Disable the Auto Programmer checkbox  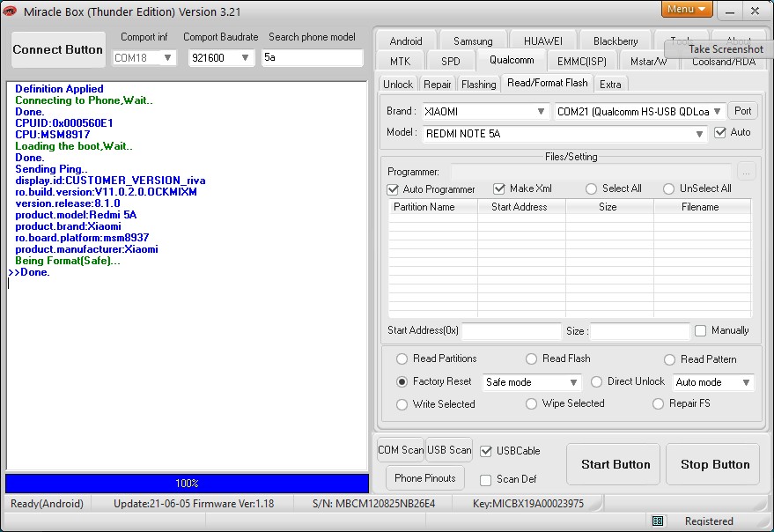click(393, 189)
